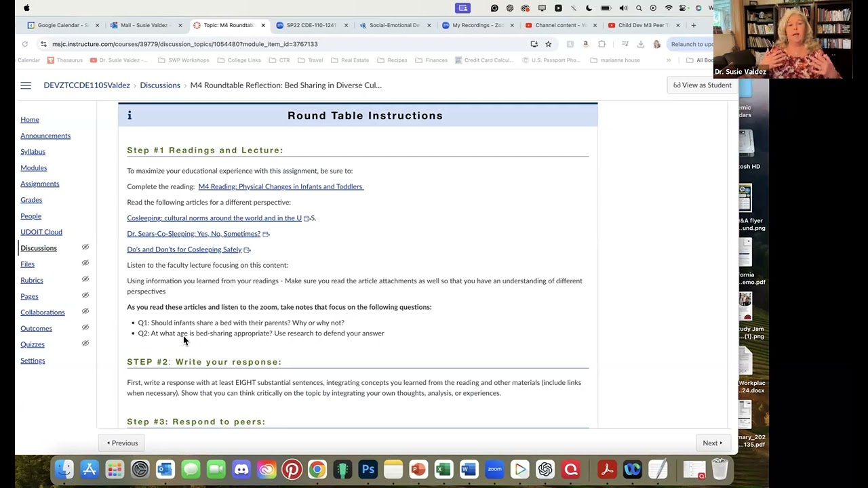Open College Links bookmark folder
868x488 pixels.
[x=239, y=60]
